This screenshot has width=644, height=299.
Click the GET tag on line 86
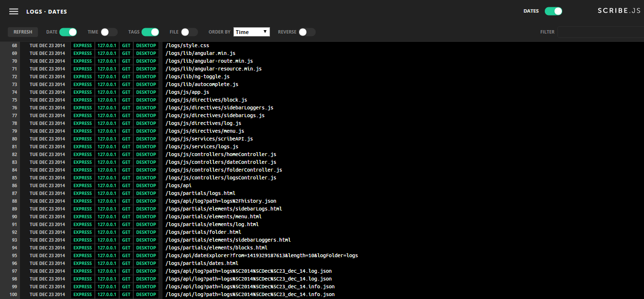pos(126,186)
